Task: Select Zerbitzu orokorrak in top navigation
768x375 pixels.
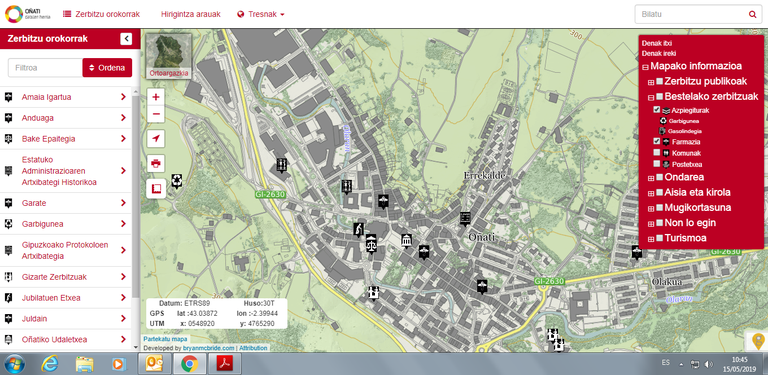Action: pyautogui.click(x=101, y=14)
